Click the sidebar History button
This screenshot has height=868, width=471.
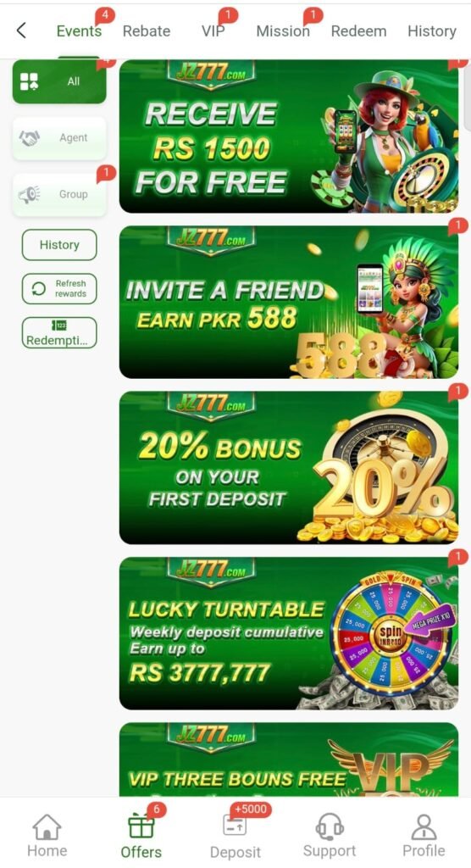click(59, 245)
